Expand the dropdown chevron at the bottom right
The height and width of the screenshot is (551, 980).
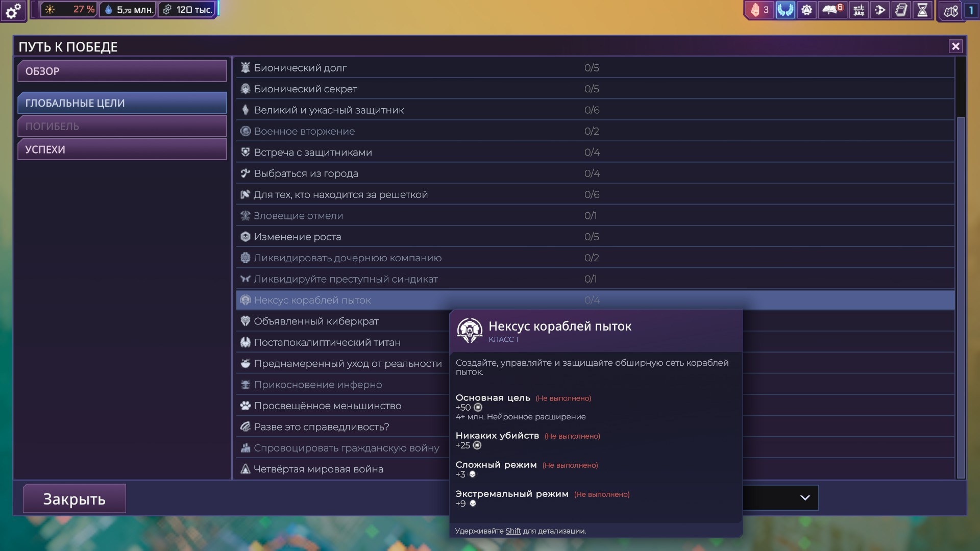[x=805, y=497]
